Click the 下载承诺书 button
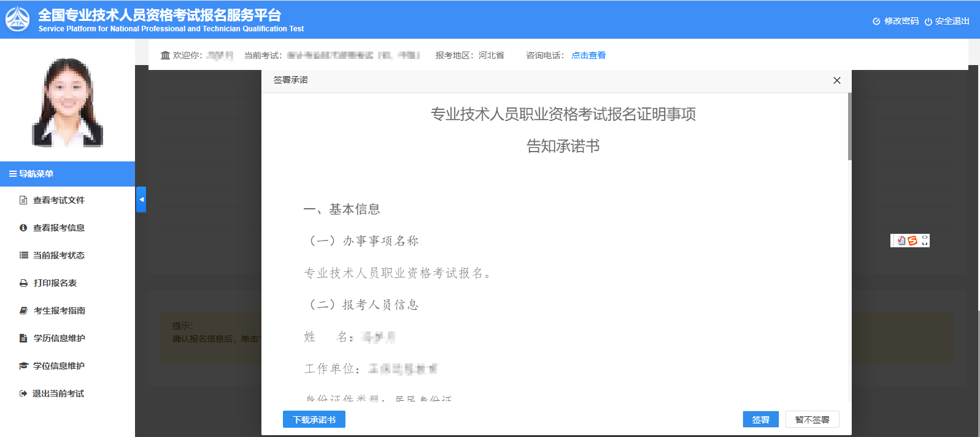The image size is (980, 437). (314, 420)
